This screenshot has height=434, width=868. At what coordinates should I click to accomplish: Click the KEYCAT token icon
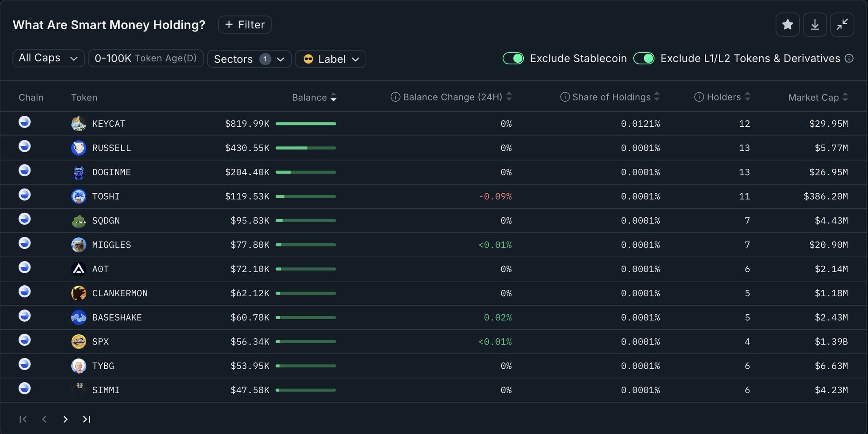point(78,124)
